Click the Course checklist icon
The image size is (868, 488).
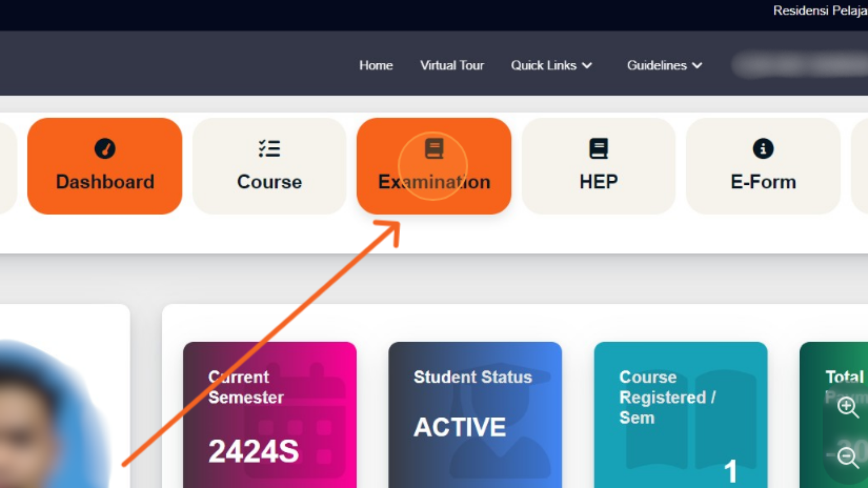point(269,149)
